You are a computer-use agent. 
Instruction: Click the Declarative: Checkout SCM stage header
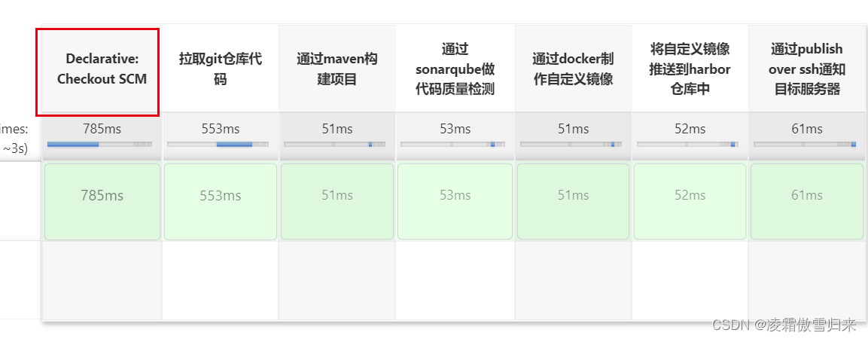coord(102,69)
